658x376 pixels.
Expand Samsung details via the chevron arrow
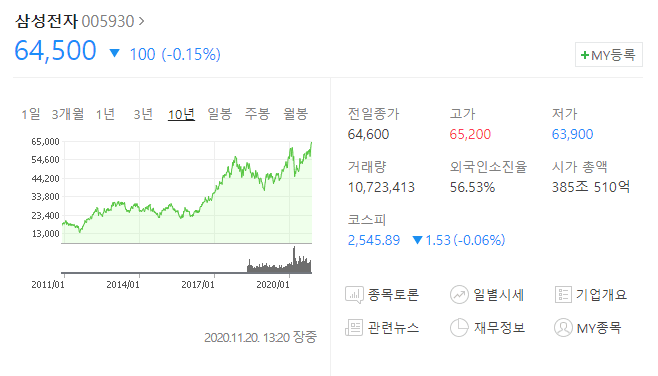coord(141,21)
